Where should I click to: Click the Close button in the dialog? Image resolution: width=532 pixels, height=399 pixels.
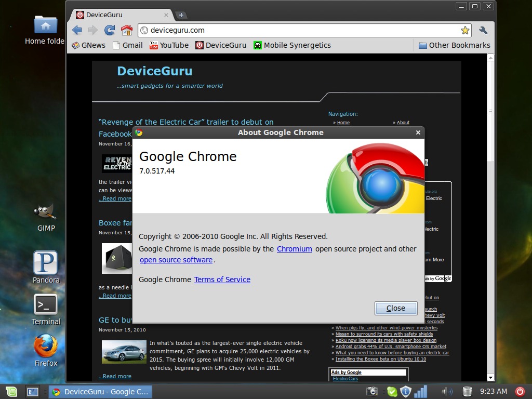[396, 308]
